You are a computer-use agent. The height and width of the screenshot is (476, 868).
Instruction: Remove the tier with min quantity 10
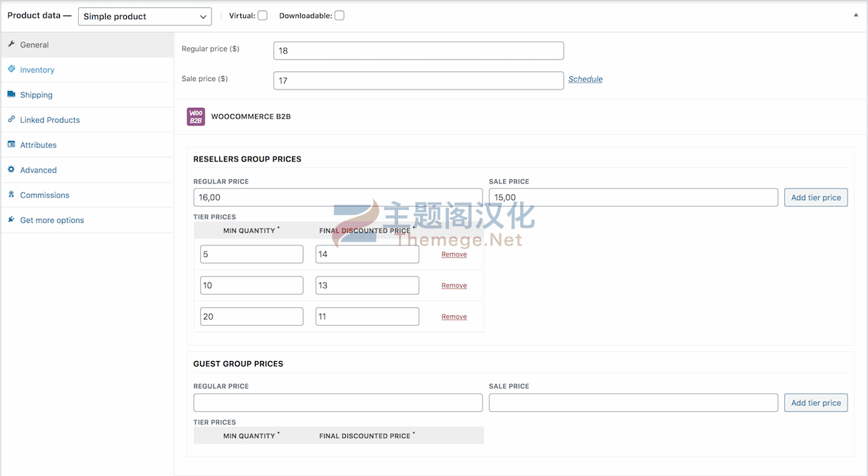click(x=454, y=286)
